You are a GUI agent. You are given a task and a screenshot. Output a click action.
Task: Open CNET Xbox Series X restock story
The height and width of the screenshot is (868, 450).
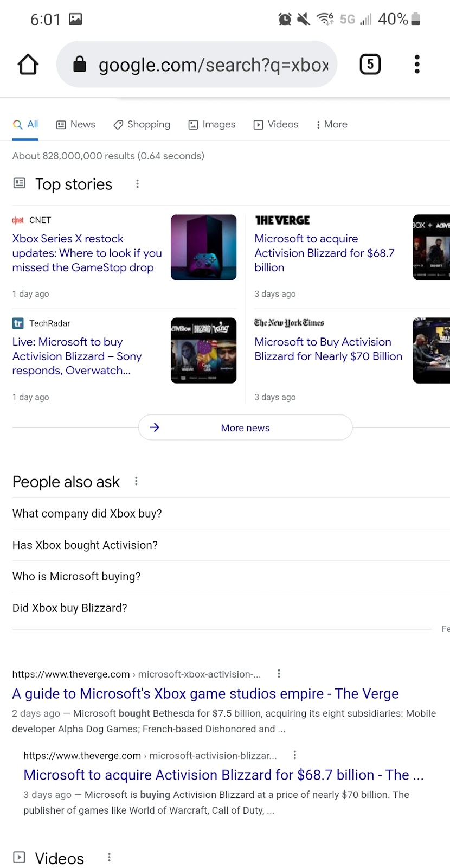click(x=87, y=253)
